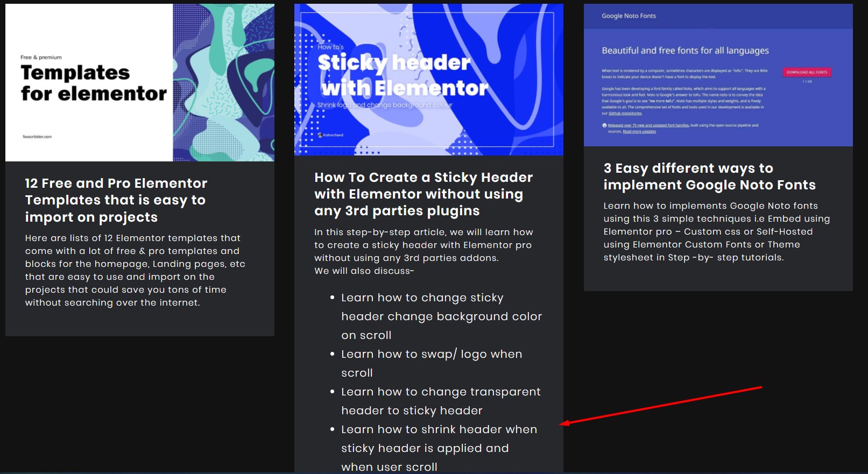Open 'How To Create a Sticky Header' title
The height and width of the screenshot is (474, 868).
(424, 194)
